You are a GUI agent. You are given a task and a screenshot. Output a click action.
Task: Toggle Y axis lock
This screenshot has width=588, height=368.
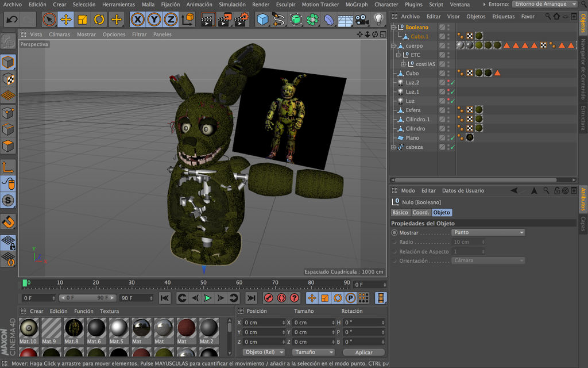(x=154, y=20)
